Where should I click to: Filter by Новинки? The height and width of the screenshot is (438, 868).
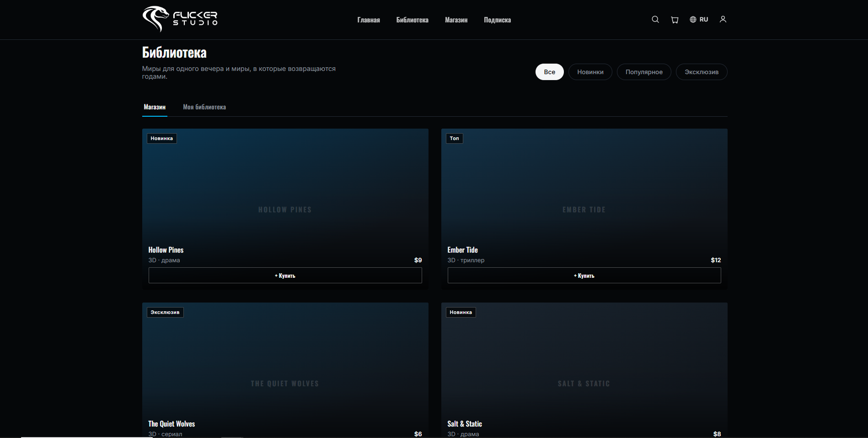click(590, 72)
